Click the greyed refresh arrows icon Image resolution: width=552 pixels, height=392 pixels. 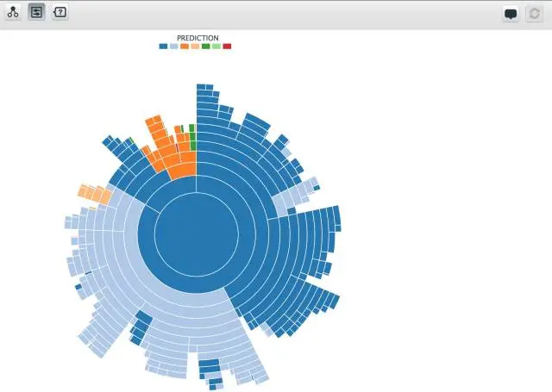534,14
